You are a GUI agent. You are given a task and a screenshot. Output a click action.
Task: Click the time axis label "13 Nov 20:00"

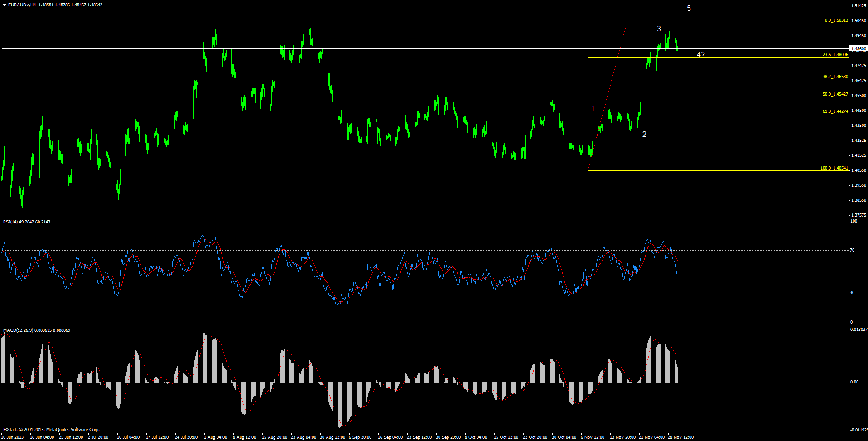tap(622, 437)
